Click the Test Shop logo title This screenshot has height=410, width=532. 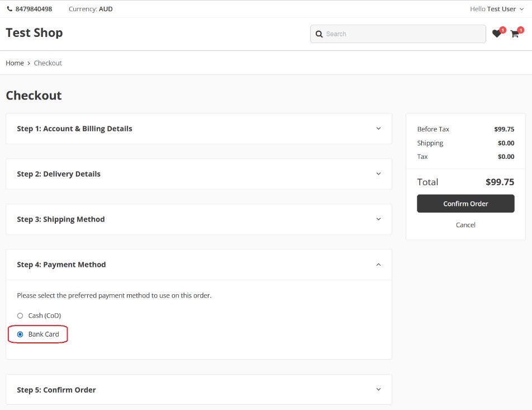(34, 33)
